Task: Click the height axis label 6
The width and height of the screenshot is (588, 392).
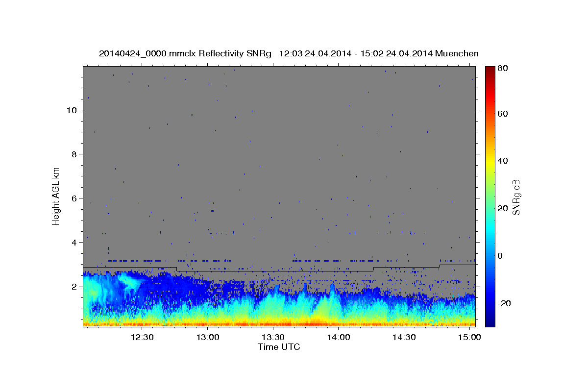Action: pyautogui.click(x=74, y=198)
